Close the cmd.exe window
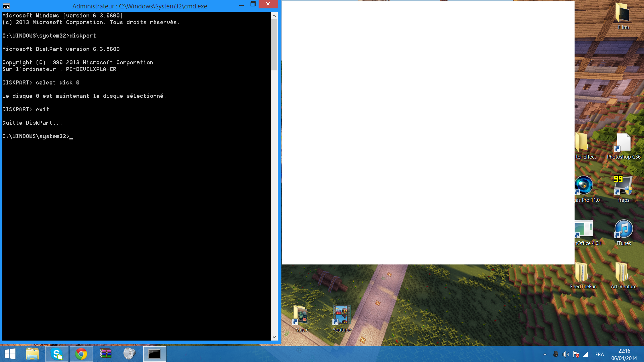 [268, 4]
